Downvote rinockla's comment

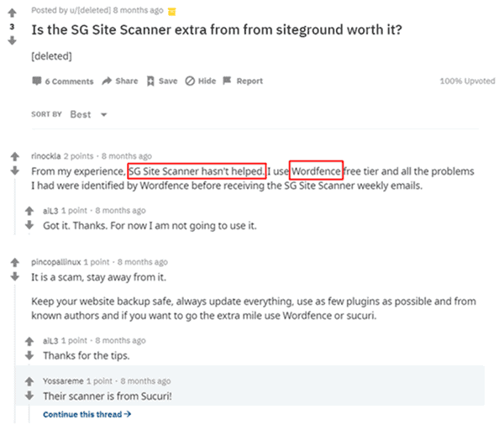[x=15, y=170]
